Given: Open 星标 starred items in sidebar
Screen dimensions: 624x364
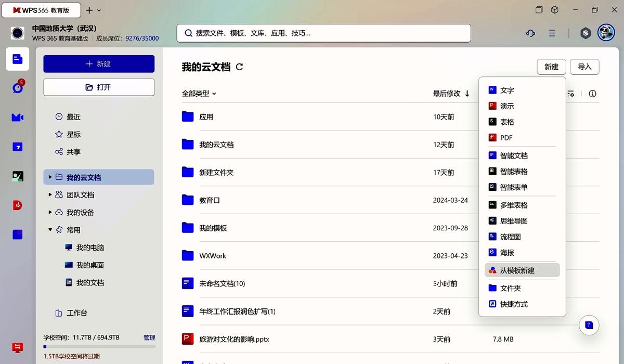Looking at the screenshot, I should click(x=99, y=134).
